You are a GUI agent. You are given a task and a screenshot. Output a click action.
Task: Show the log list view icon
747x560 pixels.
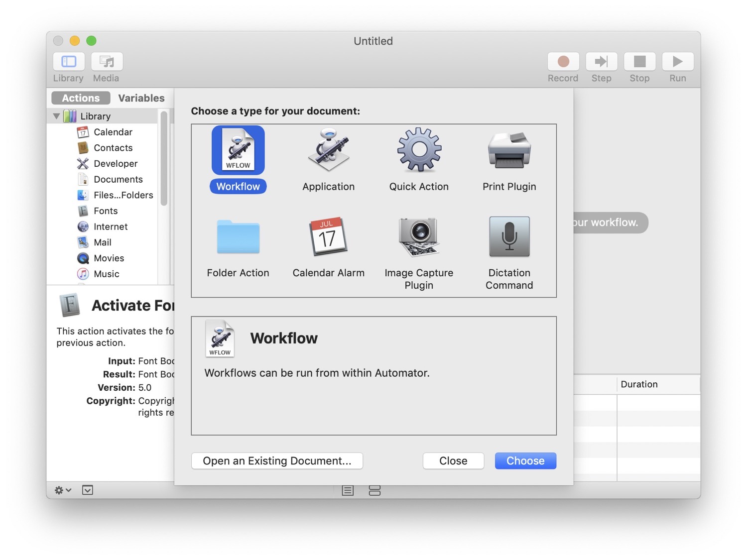348,491
